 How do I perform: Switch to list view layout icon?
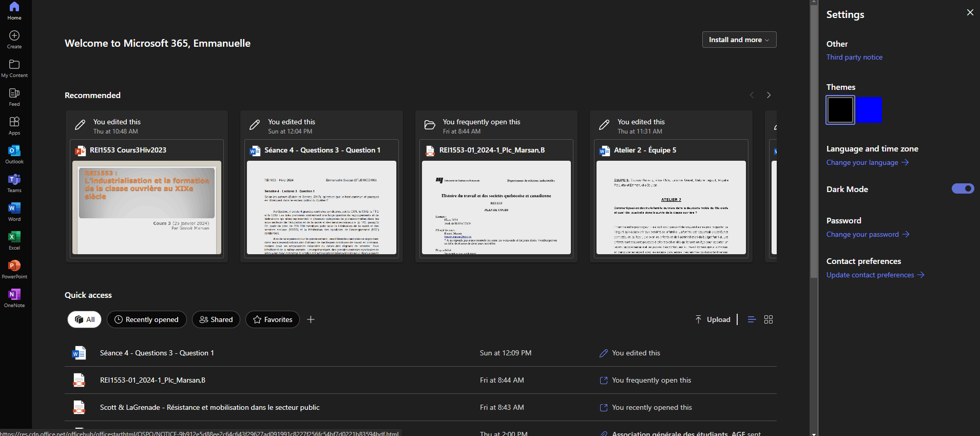(752, 319)
